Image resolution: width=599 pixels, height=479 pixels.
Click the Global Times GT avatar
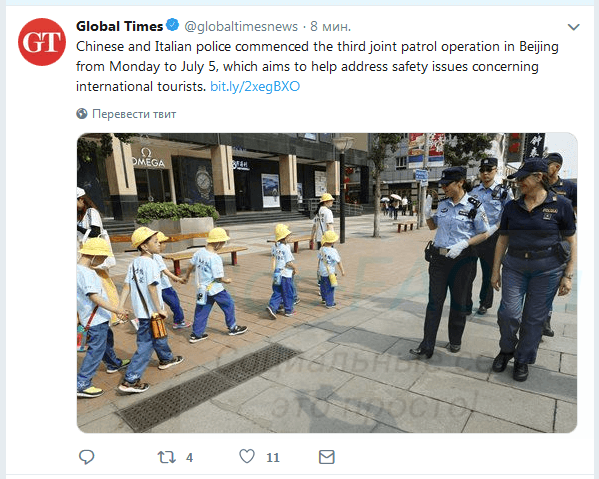point(42,42)
